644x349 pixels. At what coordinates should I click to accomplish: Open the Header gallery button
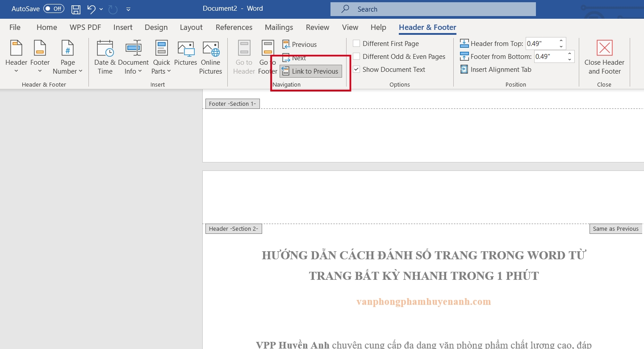[17, 57]
